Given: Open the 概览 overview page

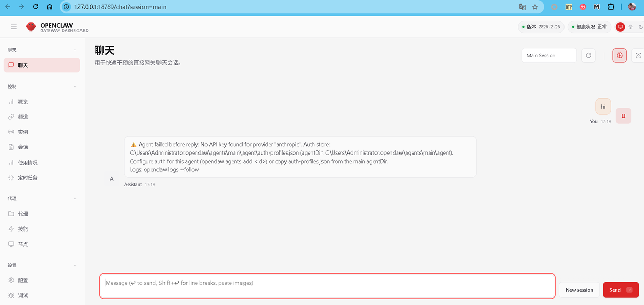Looking at the screenshot, I should (42, 102).
